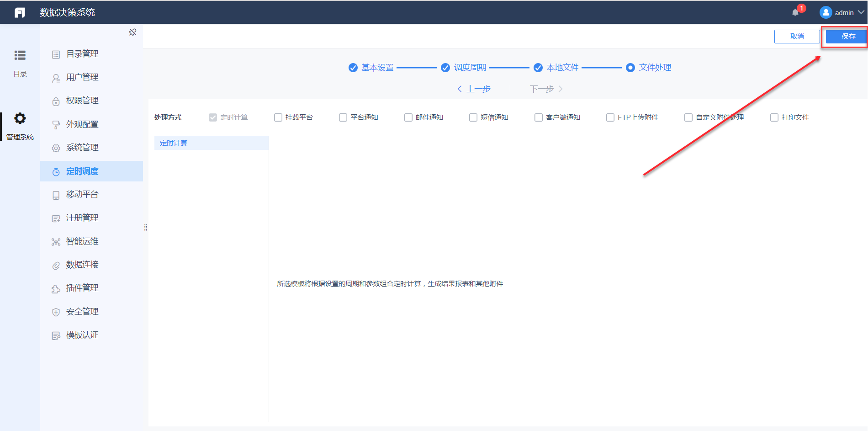Enable the 自定义附件处理 checkbox
Screen dimensions: 868x431
pos(688,117)
